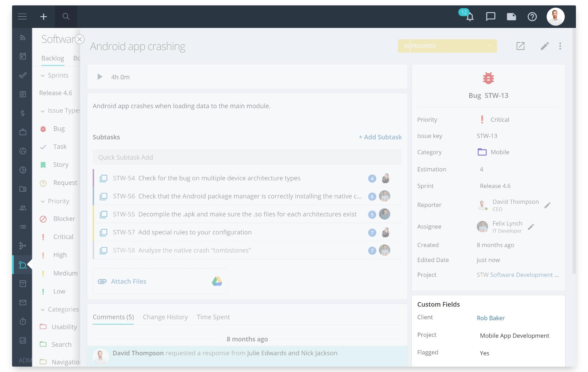Collapse the Issue Types section
This screenshot has height=372, width=588.
coord(43,111)
